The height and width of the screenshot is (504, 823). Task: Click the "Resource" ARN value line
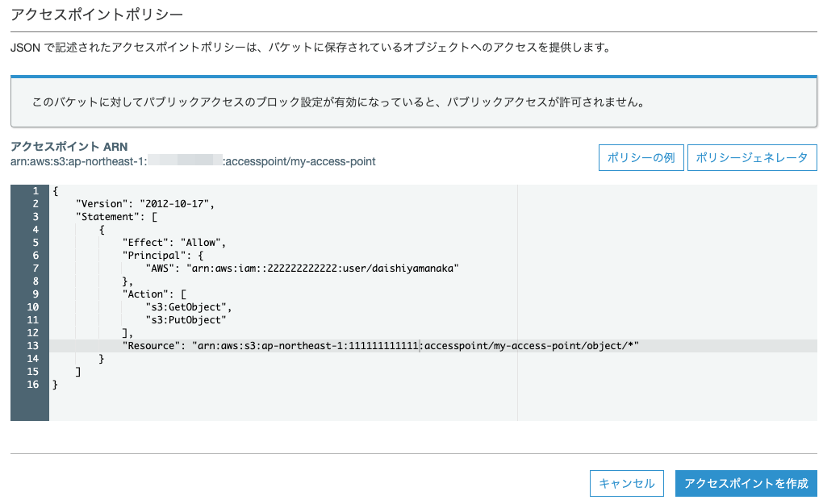point(416,346)
